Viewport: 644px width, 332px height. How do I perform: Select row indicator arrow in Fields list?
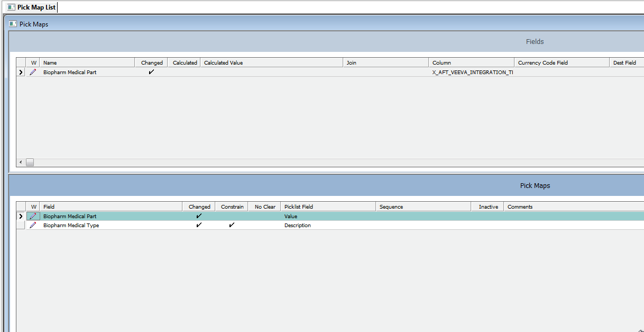pos(21,72)
